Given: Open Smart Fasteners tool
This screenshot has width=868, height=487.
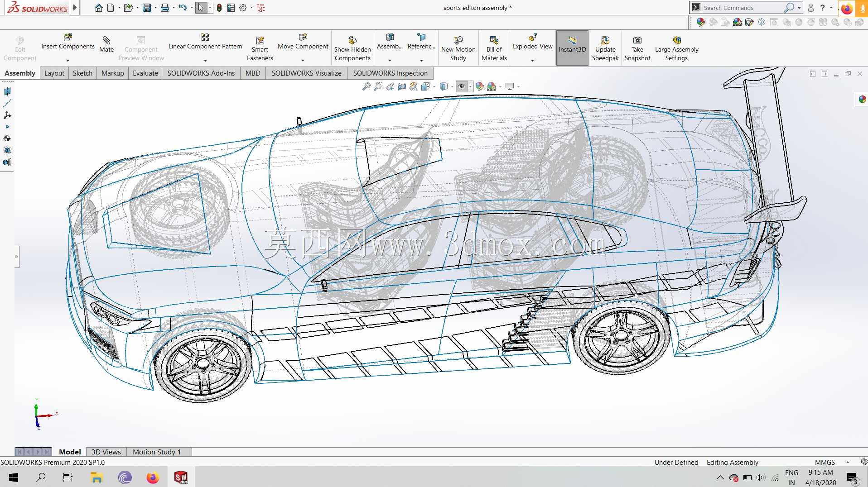Looking at the screenshot, I should (260, 48).
